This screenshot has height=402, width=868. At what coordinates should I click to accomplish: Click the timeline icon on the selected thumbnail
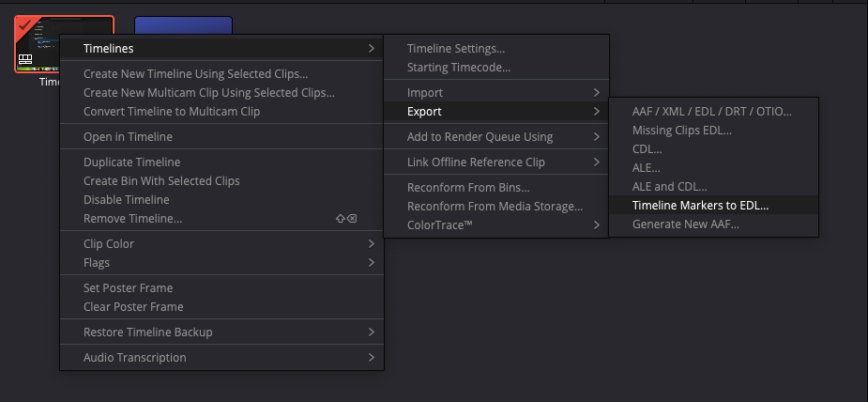tap(26, 58)
